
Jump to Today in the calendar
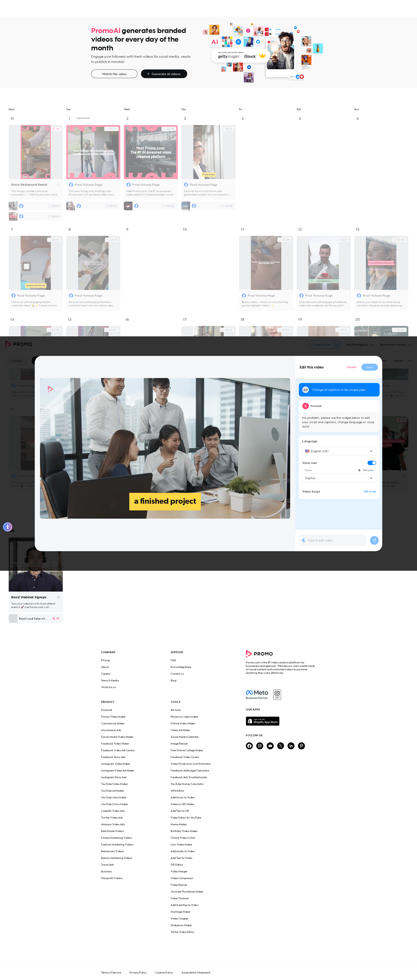tap(17, 361)
